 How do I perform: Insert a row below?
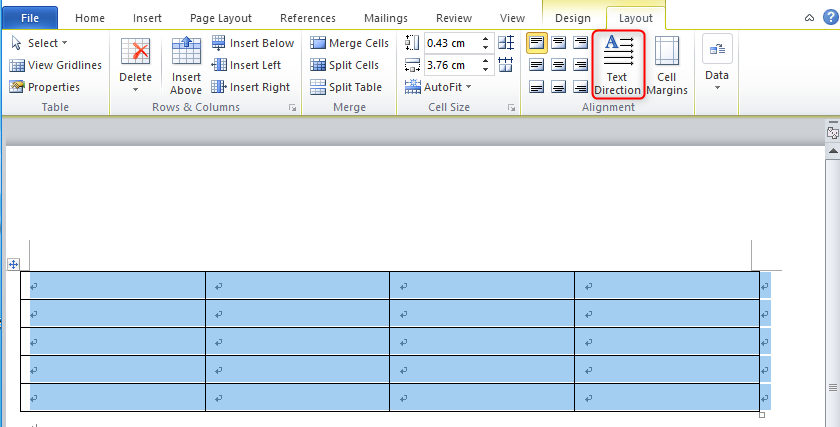click(253, 43)
